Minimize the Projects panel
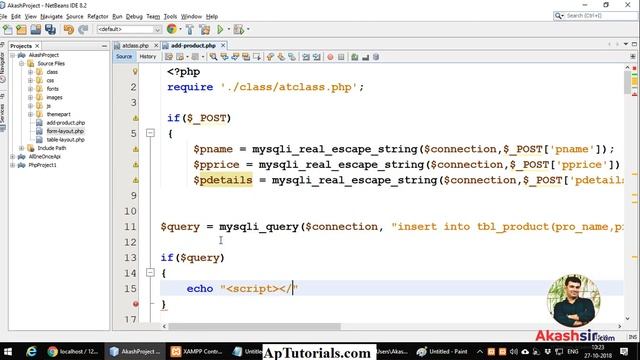Viewport: 640px width, 360px height. click(x=104, y=46)
